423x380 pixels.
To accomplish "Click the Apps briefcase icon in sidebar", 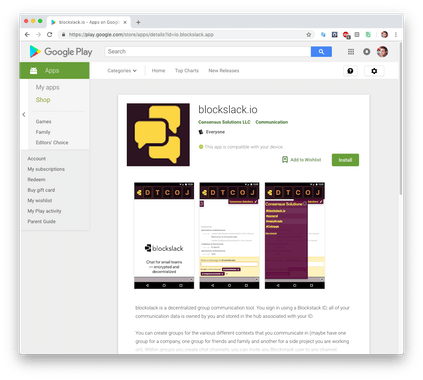I will pyautogui.click(x=33, y=71).
